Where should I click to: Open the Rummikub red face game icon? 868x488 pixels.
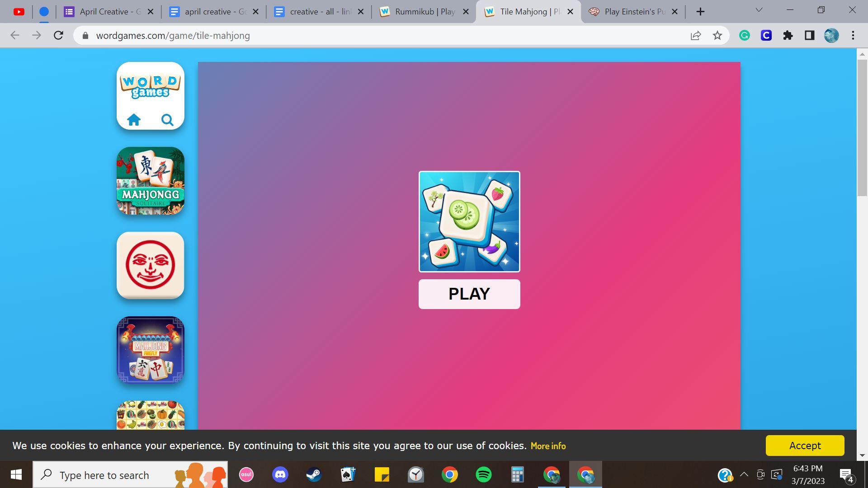[x=151, y=265]
